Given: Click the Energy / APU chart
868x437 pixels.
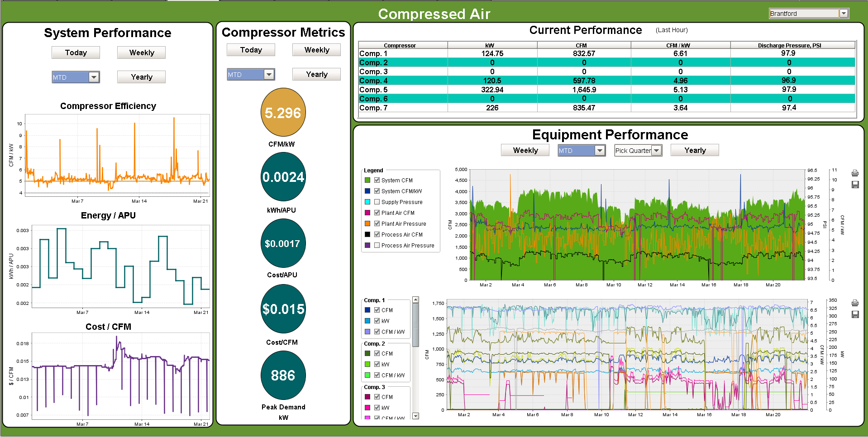Looking at the screenshot, I should (120, 266).
